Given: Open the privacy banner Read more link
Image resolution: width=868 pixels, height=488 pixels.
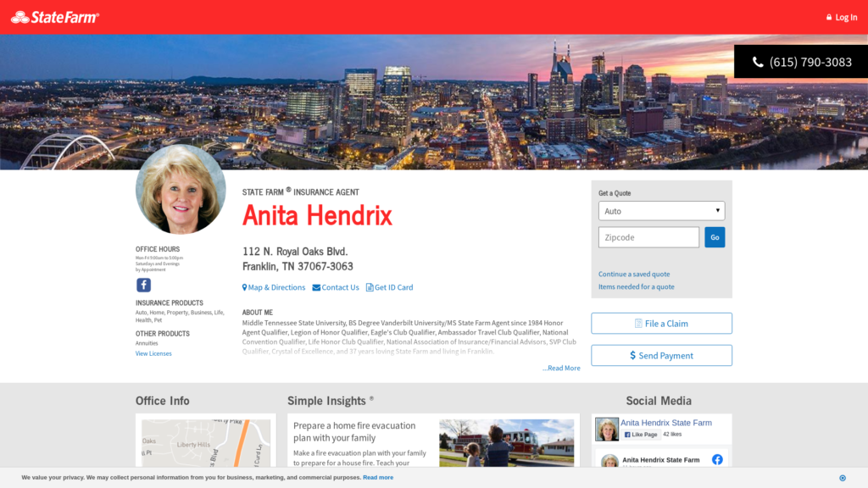Looking at the screenshot, I should click(378, 478).
